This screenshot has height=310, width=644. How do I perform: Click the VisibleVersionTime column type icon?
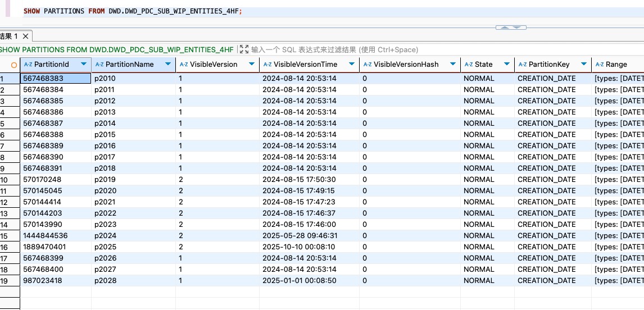[x=267, y=65]
